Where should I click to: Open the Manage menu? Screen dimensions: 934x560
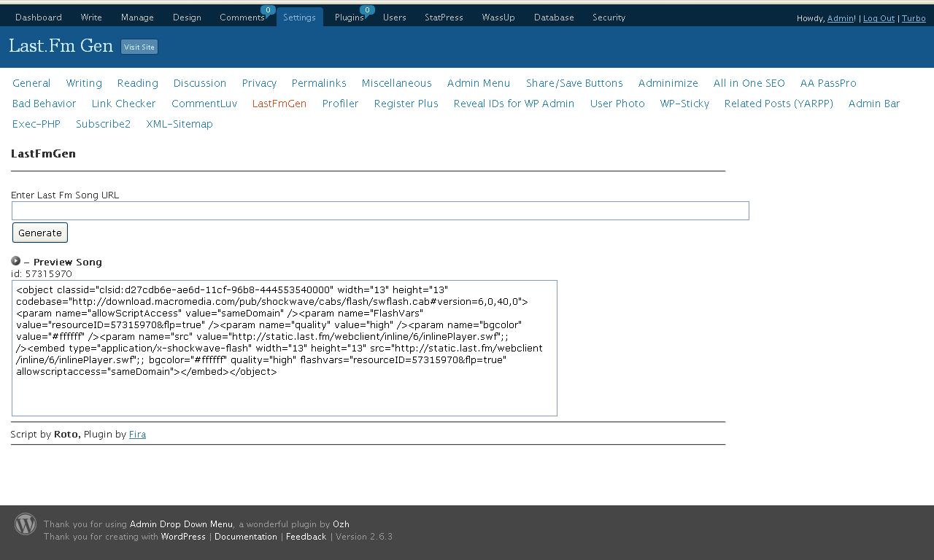(x=137, y=17)
